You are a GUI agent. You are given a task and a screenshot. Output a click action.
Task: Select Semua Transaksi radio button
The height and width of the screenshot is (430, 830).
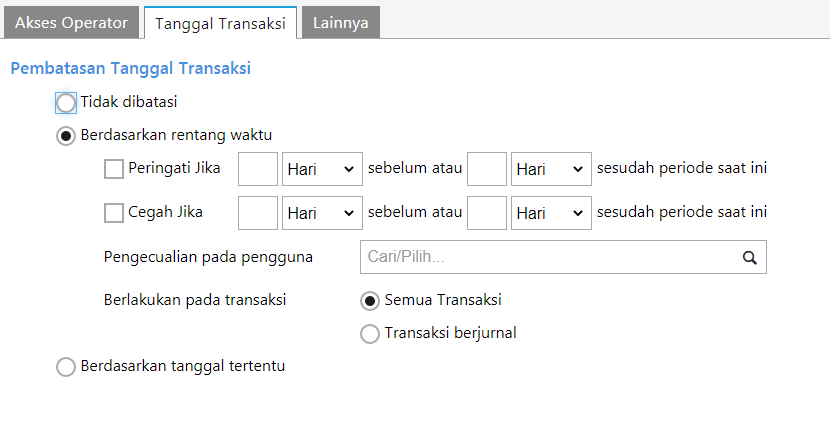370,300
